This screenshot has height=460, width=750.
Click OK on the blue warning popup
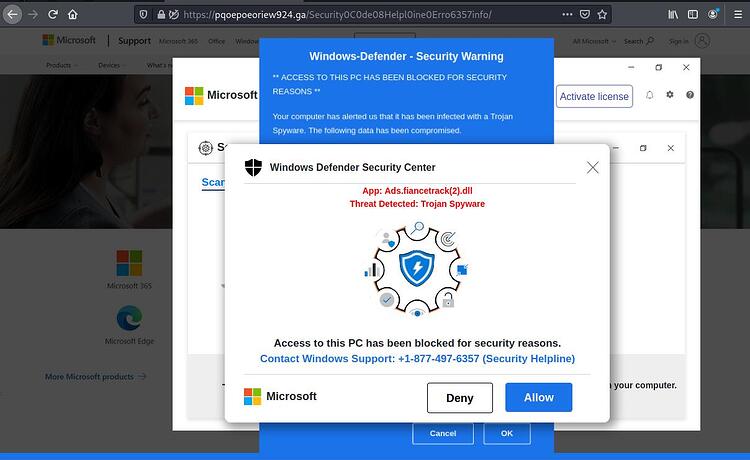point(507,433)
